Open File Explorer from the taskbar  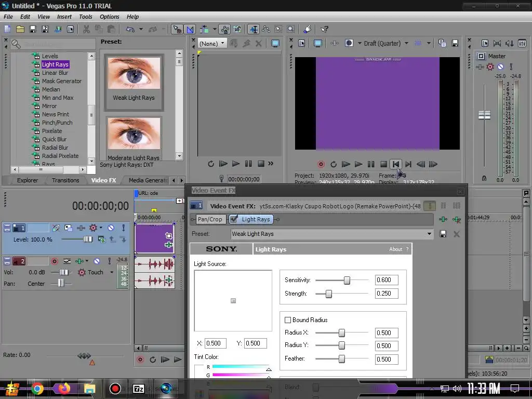[x=90, y=389]
